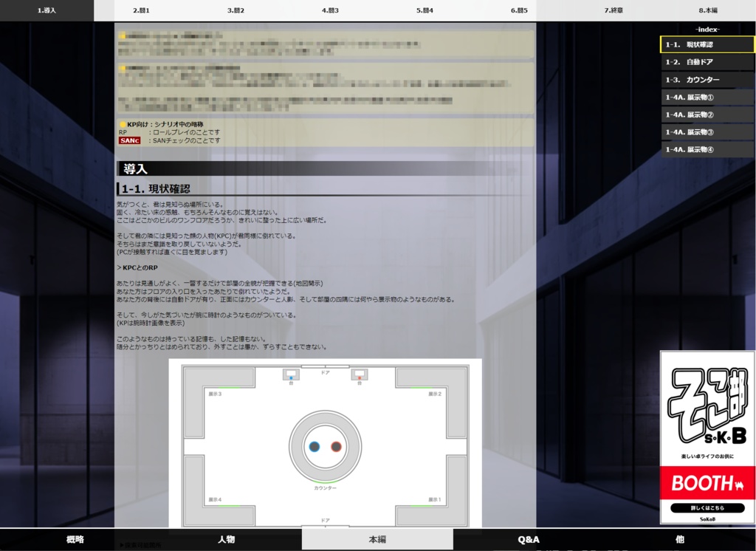The image size is (756, 551).
Task: Click the 展示4 label on the map
Action: point(215,499)
